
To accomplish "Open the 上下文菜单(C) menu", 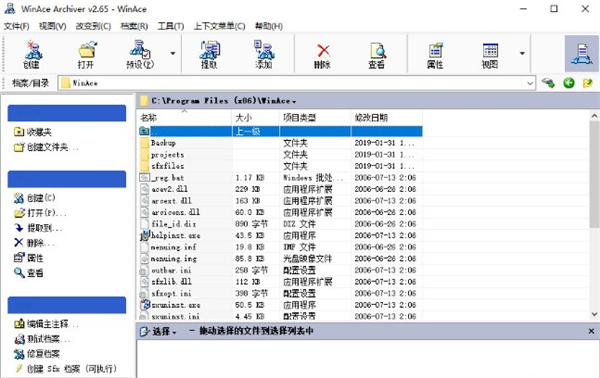I will (x=219, y=26).
